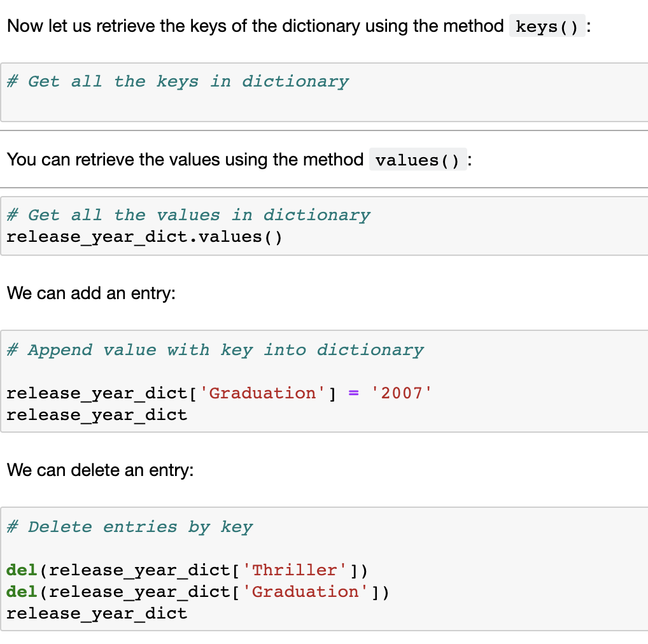Click the sentence mentioning retrieving values
Screen dimensions: 648x644
click(185, 159)
